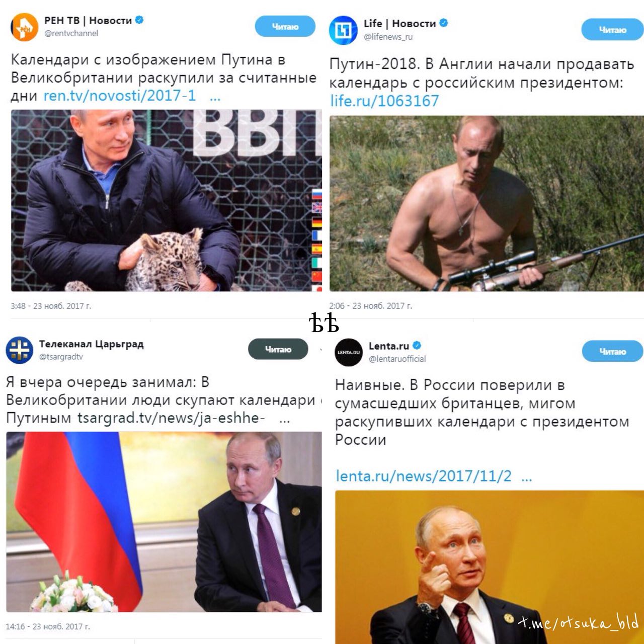This screenshot has height=644, width=644.
Task: Click verified badge beside Life | Новости
Action: (444, 23)
